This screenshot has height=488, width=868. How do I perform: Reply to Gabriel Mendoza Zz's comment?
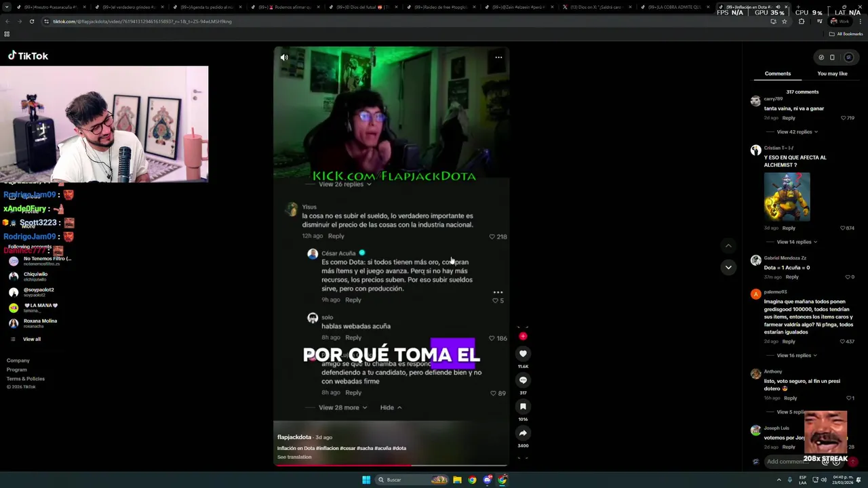pos(792,277)
